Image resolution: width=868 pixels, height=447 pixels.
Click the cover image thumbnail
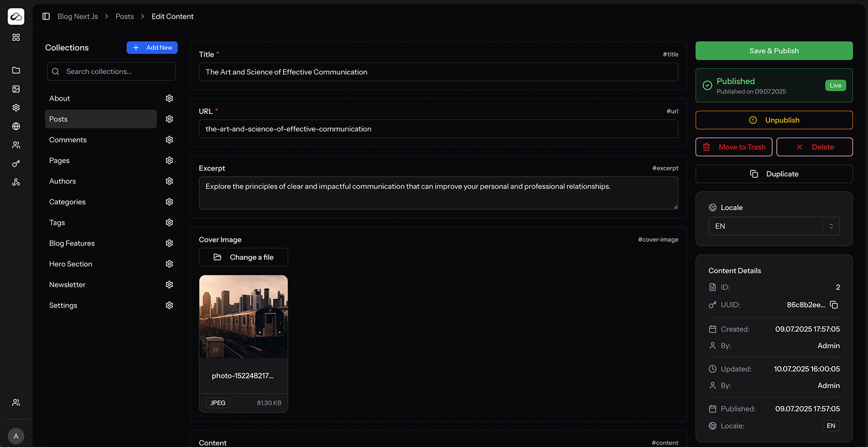click(x=243, y=317)
